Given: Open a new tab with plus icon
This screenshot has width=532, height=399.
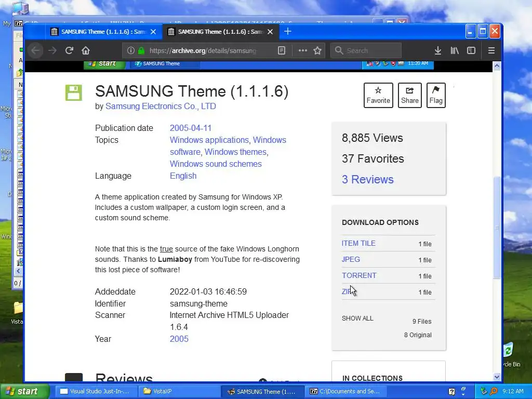Looking at the screenshot, I should 288,32.
